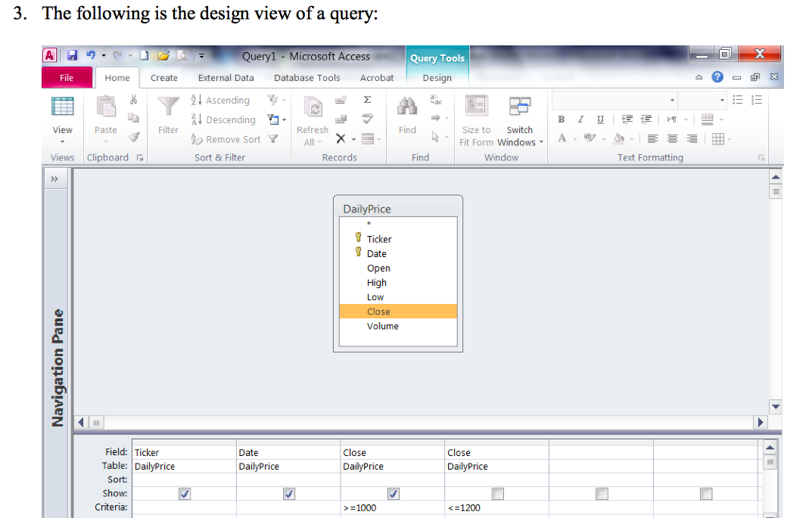Click the <=1200 criteria cell
Image resolution: width=812 pixels, height=518 pixels.
[496, 507]
